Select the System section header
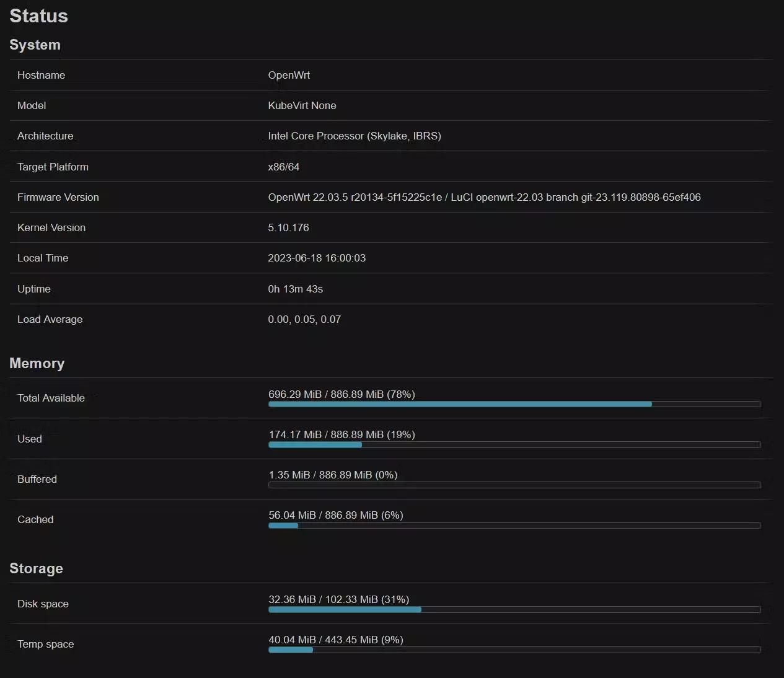Viewport: 784px width, 678px height. tap(35, 45)
